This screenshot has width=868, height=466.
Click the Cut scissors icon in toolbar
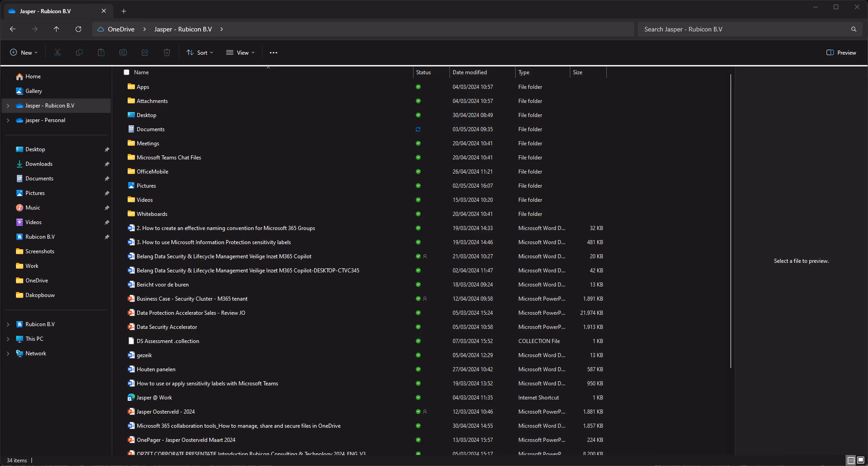pyautogui.click(x=57, y=53)
